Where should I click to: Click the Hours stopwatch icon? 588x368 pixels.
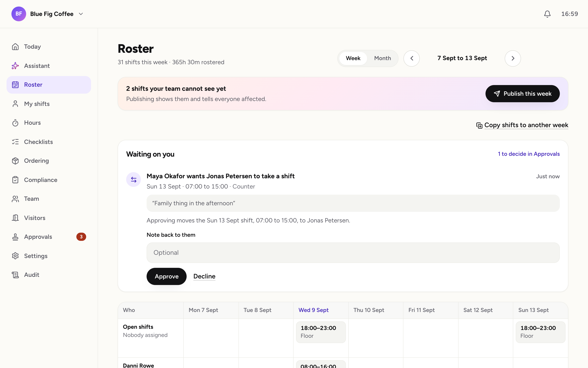[15, 123]
